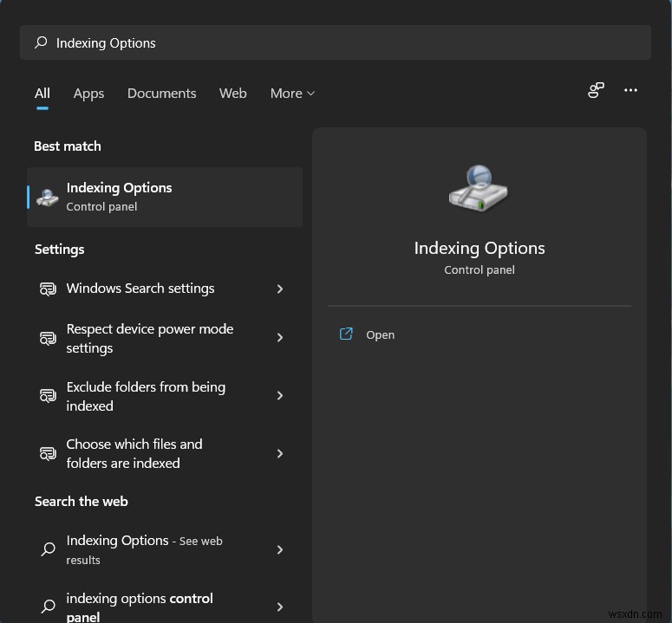Switch to the Web tab

point(233,94)
